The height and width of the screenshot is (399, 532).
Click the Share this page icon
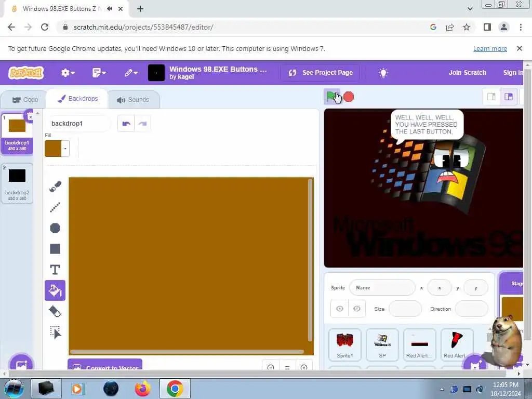tap(450, 27)
